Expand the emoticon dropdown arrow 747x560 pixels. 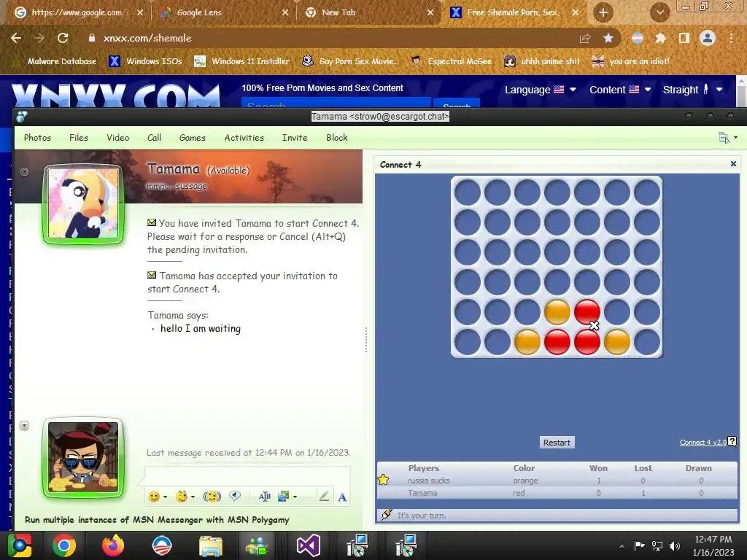(x=166, y=497)
